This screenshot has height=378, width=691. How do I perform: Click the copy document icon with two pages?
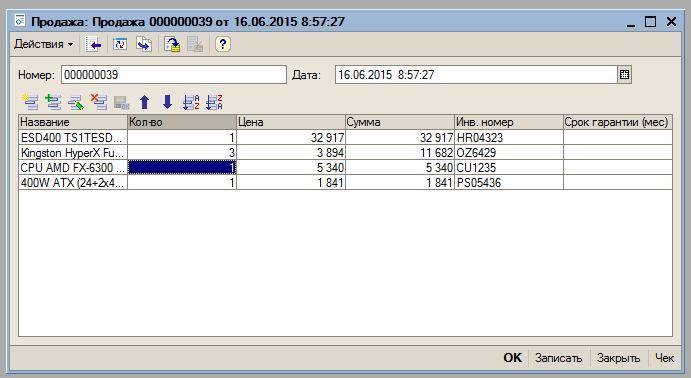(144, 44)
